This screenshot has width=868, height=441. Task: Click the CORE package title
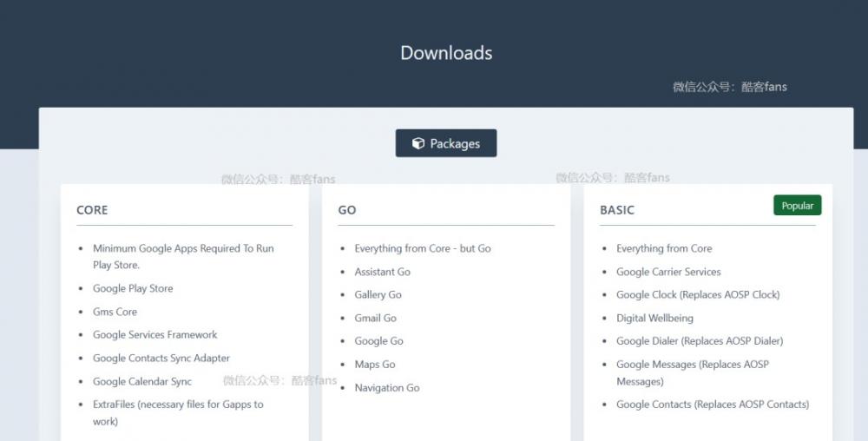click(x=92, y=210)
